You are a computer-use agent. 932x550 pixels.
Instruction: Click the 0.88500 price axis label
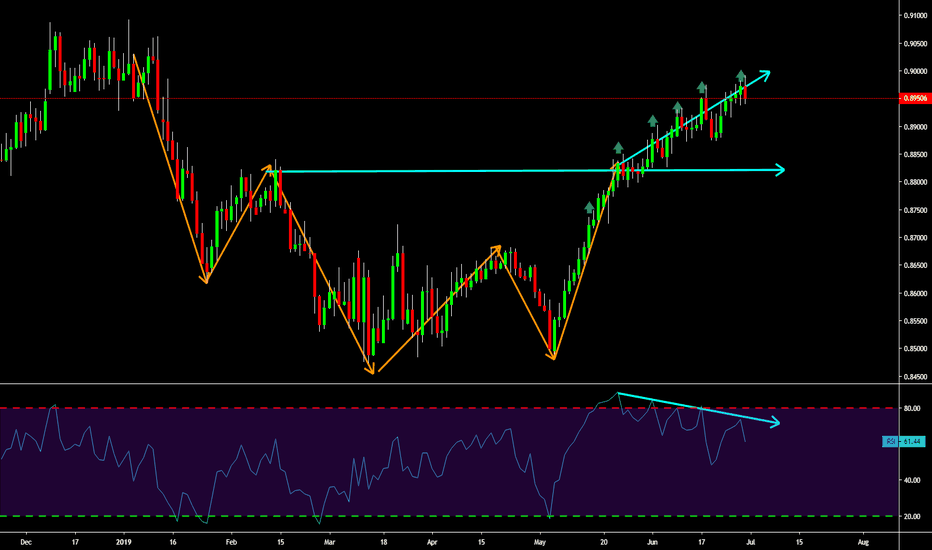point(915,155)
